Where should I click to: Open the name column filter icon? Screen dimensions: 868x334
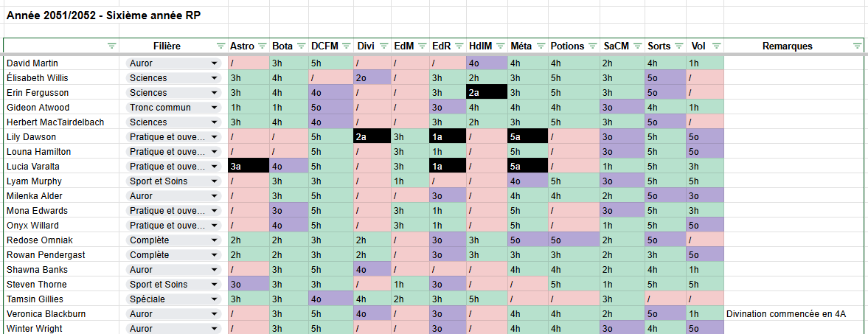point(112,46)
